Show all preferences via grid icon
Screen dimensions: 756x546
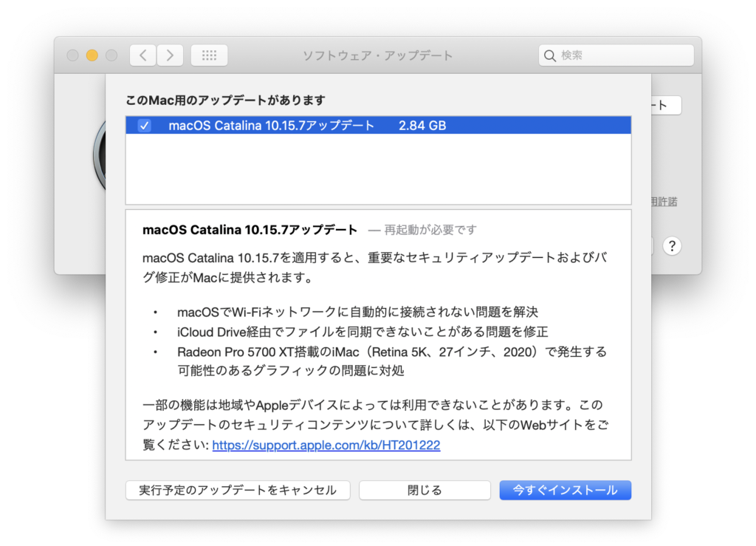click(x=209, y=55)
